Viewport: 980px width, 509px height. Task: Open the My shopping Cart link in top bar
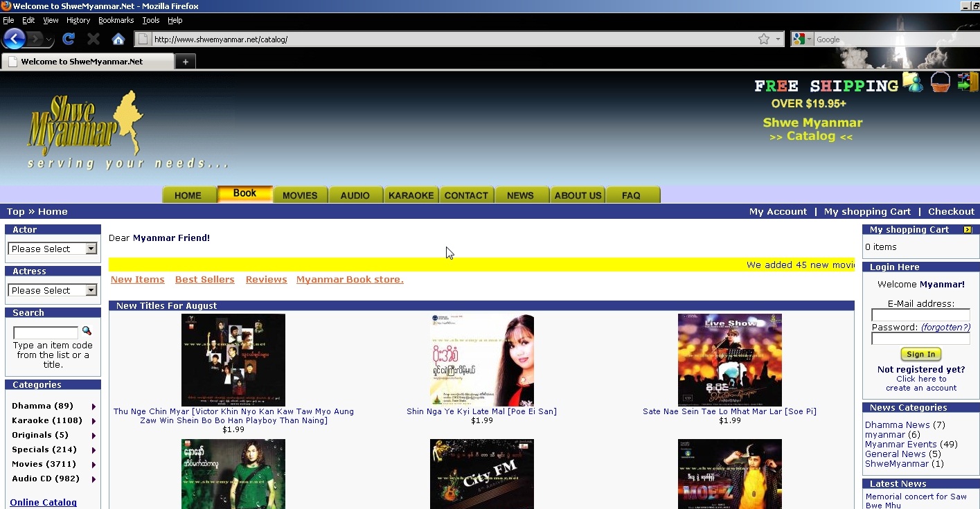tap(867, 212)
